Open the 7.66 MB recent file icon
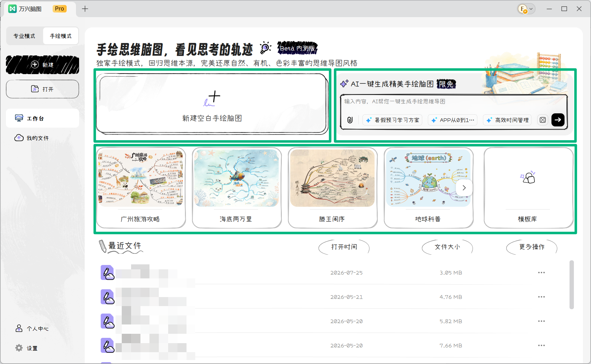This screenshot has height=364, width=591. pos(107,345)
